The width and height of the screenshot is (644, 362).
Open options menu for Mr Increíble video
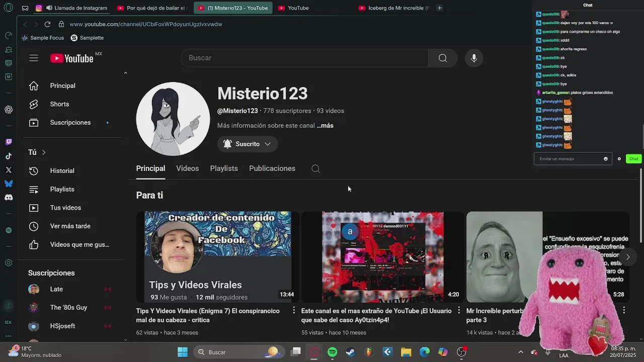tap(624, 310)
